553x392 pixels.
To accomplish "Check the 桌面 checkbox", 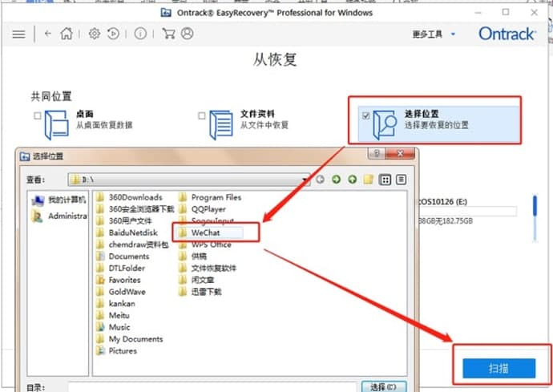I will click(38, 115).
